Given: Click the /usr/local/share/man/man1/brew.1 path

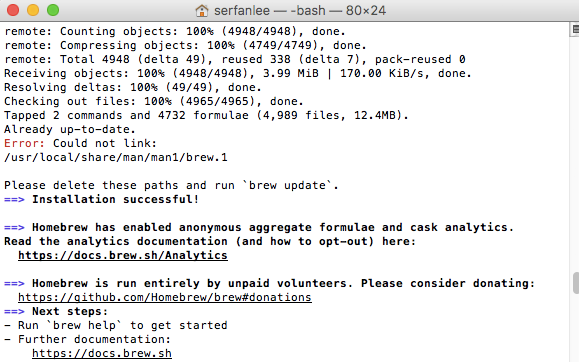Looking at the screenshot, I should point(116,157).
